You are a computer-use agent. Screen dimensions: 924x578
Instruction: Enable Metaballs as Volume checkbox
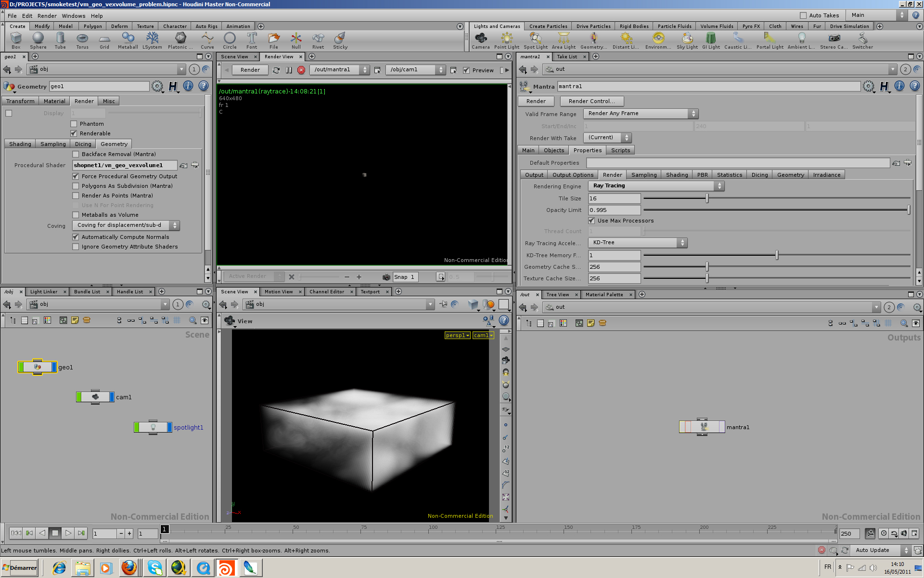[76, 215]
